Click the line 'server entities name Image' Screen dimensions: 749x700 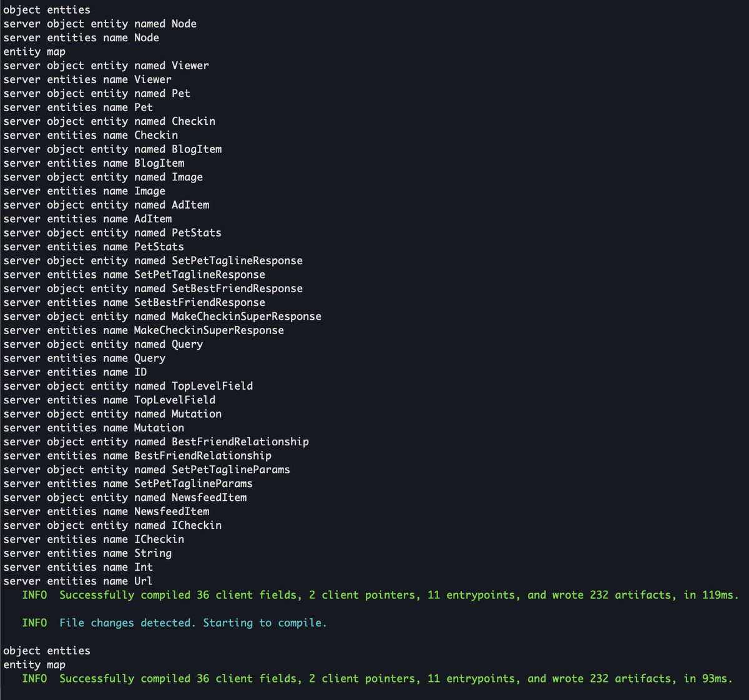(84, 191)
